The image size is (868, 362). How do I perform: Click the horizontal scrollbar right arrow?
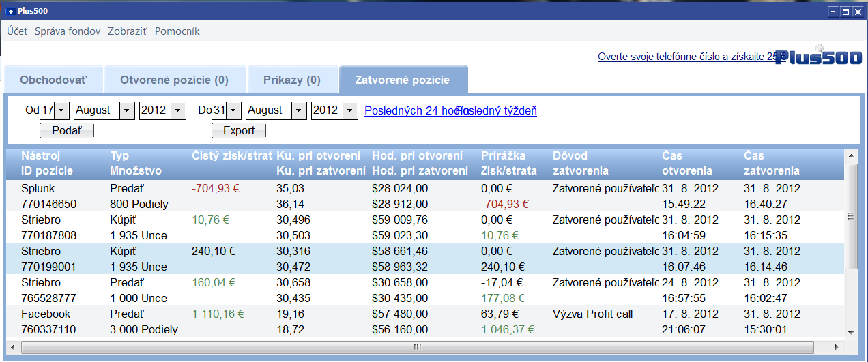click(x=838, y=346)
